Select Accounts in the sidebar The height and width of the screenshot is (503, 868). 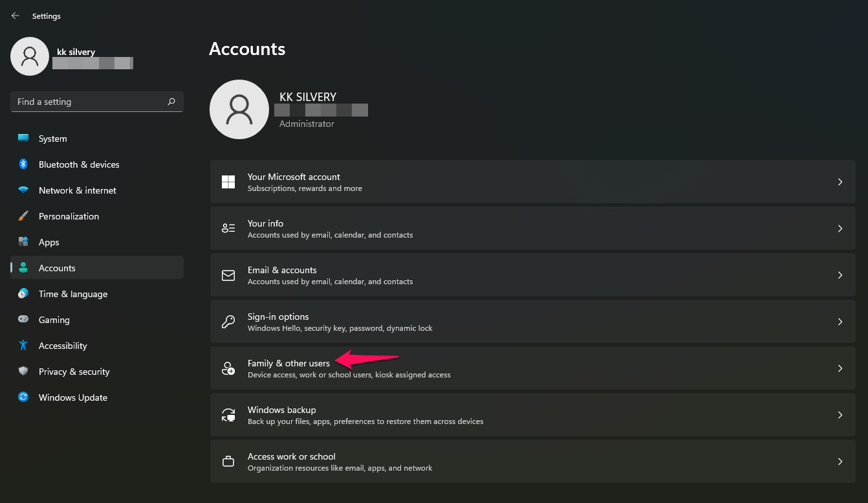57,267
